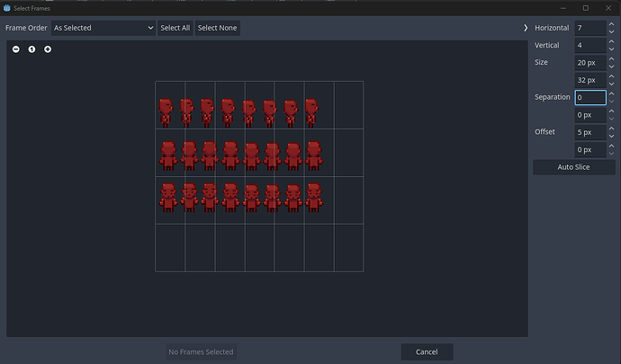The width and height of the screenshot is (621, 364).
Task: Increase the horizontal Separation value
Action: [611, 93]
